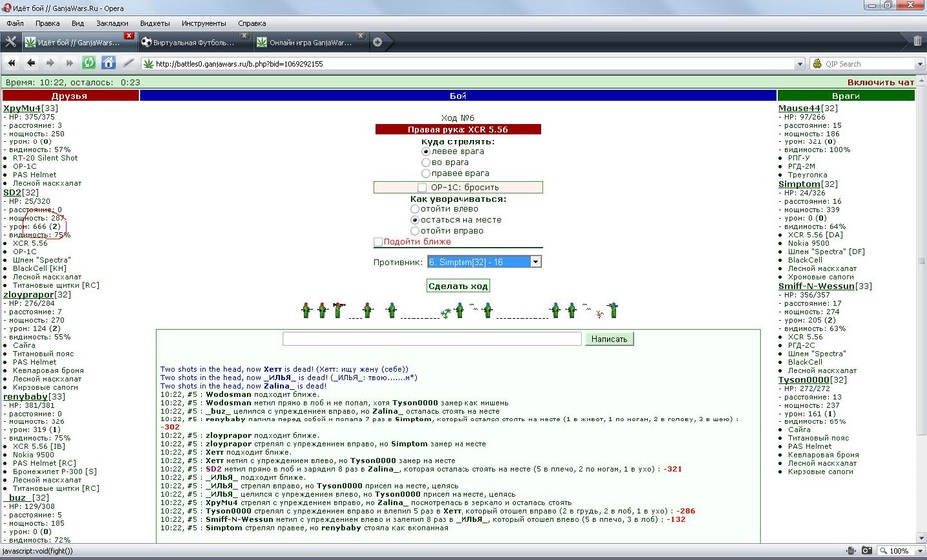
Task: Click the wand/pencil toolbar icon
Action: (x=128, y=63)
